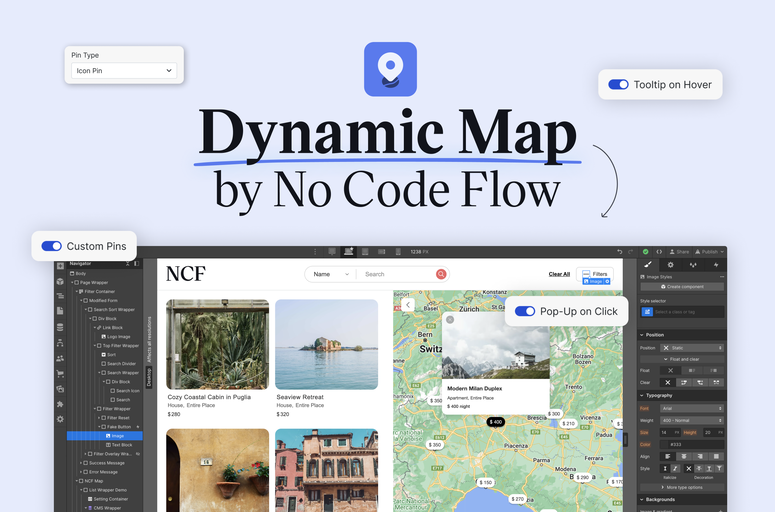Select Float none X option
Image resolution: width=775 pixels, height=512 pixels.
(670, 370)
